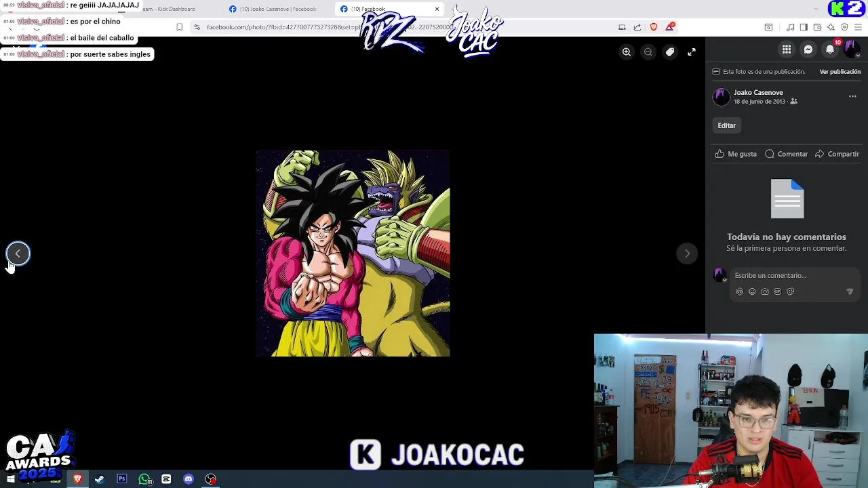Insert avatar sticker in comment
This screenshot has height=488, width=868.
(x=739, y=291)
